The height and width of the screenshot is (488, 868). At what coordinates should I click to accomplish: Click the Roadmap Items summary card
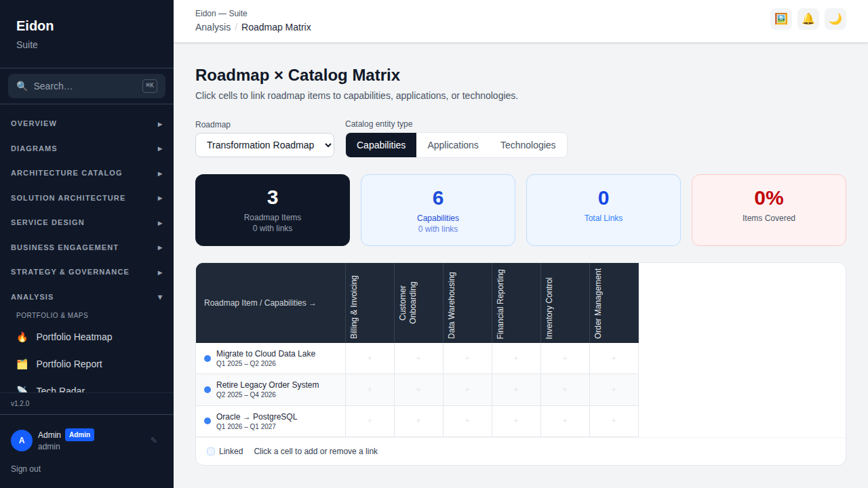click(x=273, y=210)
